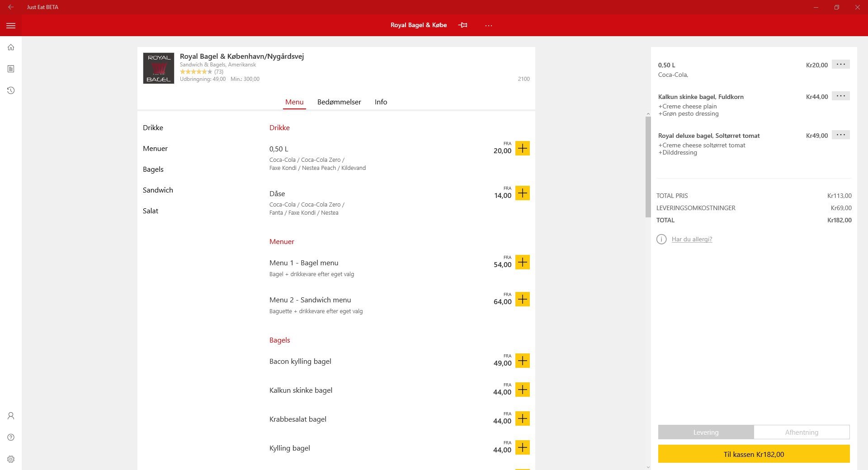Click the TOTAL PRIS label
The height and width of the screenshot is (470, 868).
pos(672,196)
